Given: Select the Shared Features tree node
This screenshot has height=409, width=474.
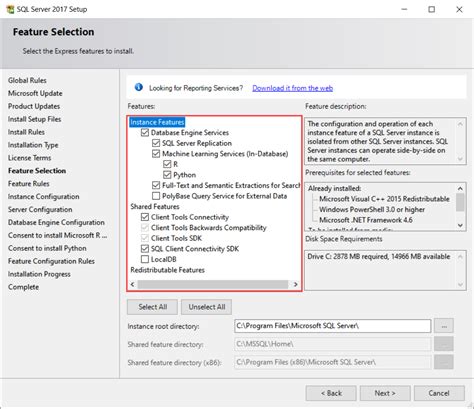Looking at the screenshot, I should tap(155, 206).
